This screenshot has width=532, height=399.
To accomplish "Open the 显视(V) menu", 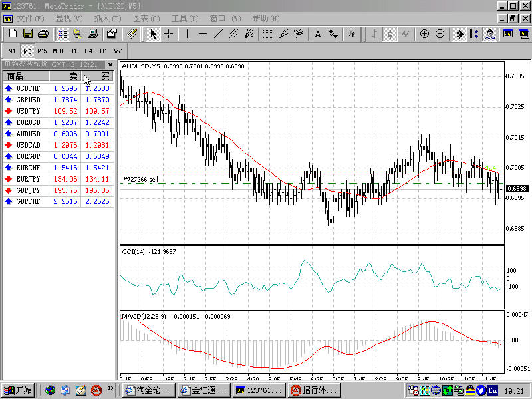I will pos(69,19).
